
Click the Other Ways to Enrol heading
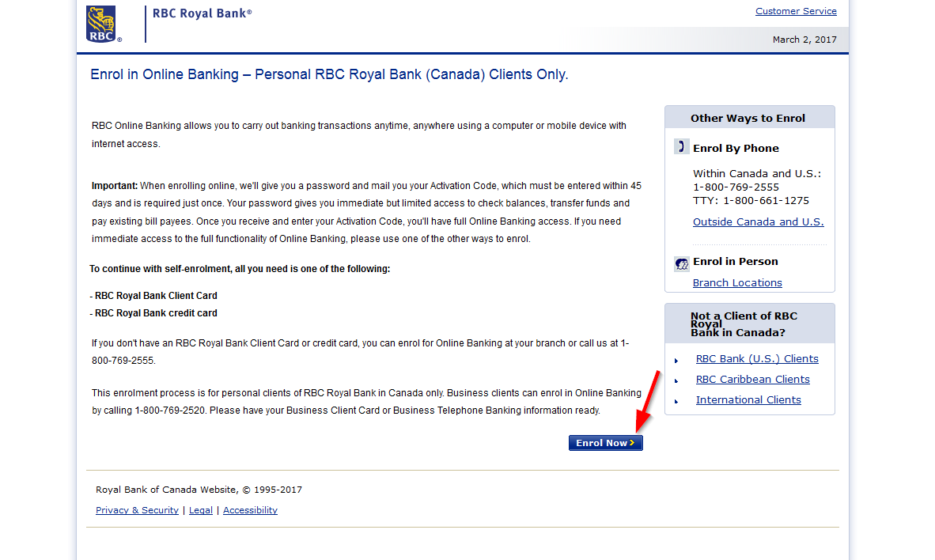point(748,118)
